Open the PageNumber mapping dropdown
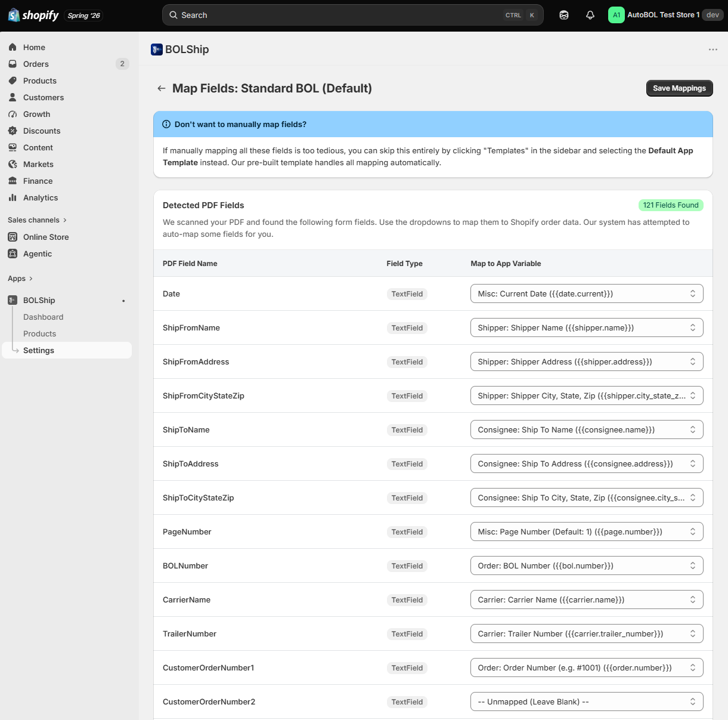 click(587, 531)
